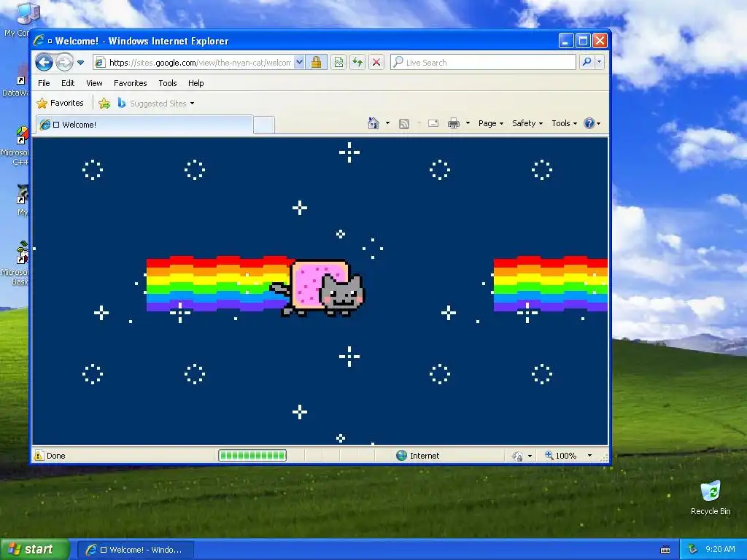Click the Internet Explorer title bar icon
The height and width of the screenshot is (560, 747).
coord(39,41)
